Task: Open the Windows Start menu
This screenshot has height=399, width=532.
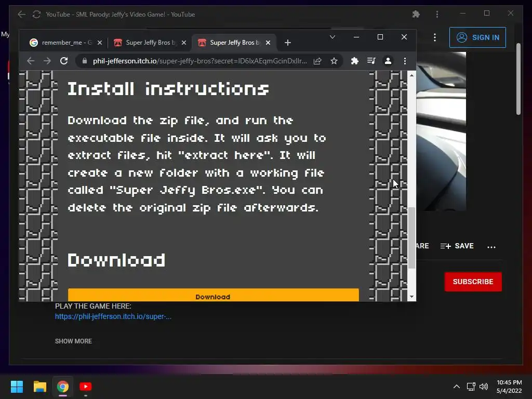Action: 17,387
